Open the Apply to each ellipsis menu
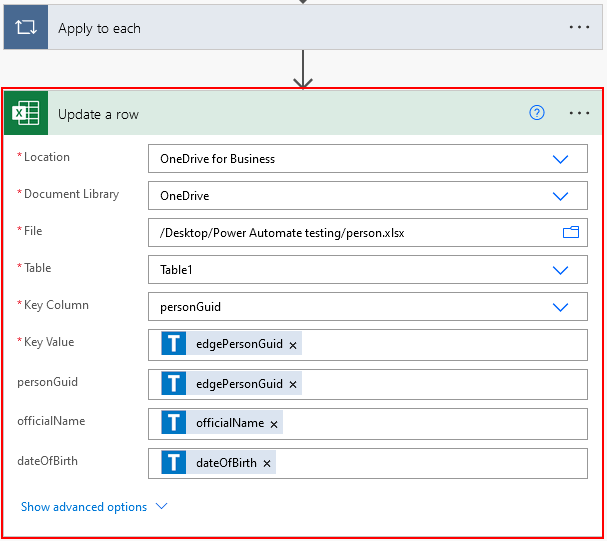607x541 pixels. pos(579,27)
